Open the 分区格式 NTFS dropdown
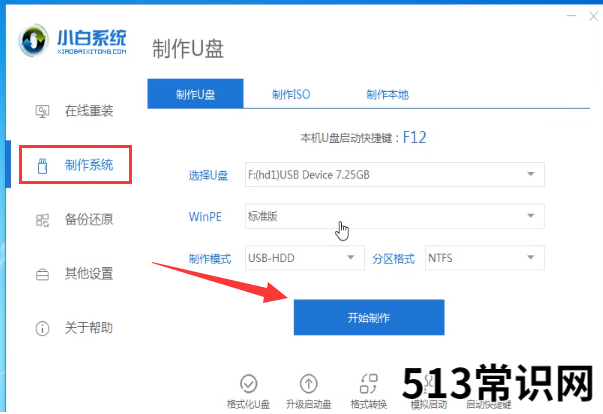603x414 pixels. point(485,258)
